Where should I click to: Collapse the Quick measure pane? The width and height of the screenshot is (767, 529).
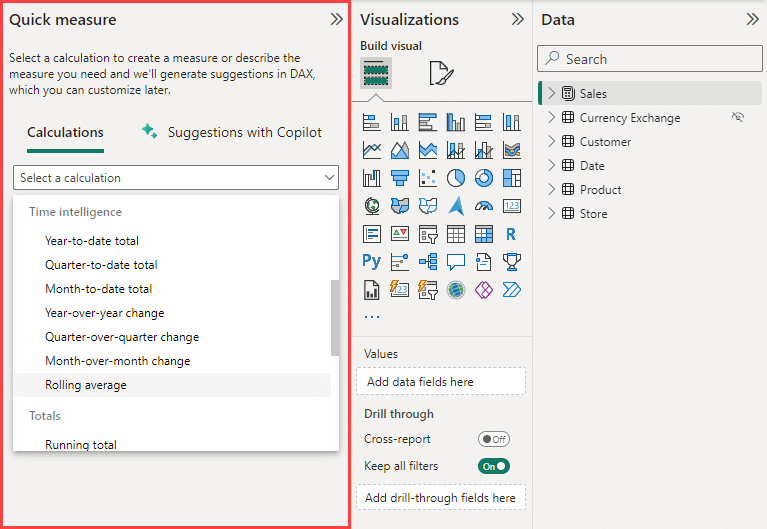click(336, 19)
